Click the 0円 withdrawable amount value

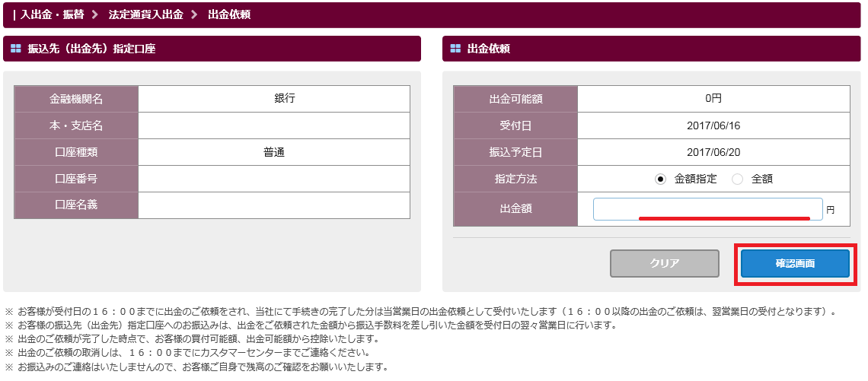[713, 99]
